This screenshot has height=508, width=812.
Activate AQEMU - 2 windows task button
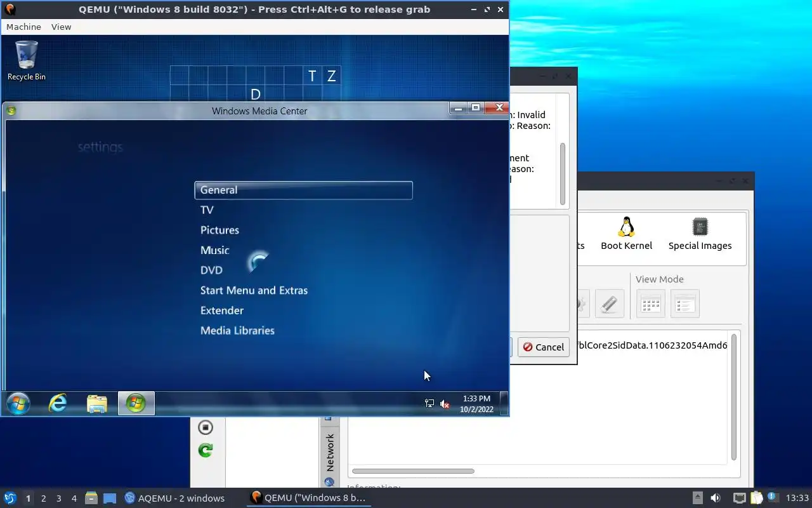pyautogui.click(x=175, y=498)
